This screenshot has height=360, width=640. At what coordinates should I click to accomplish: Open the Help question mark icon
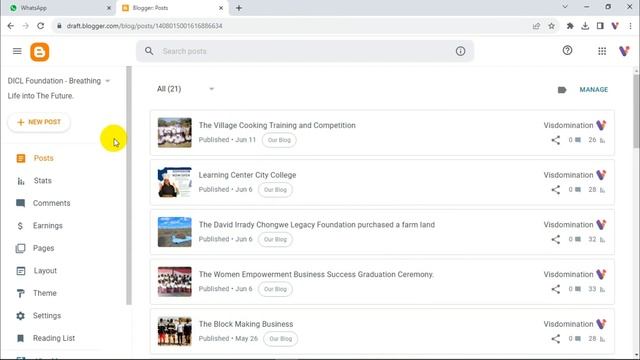coord(567,50)
